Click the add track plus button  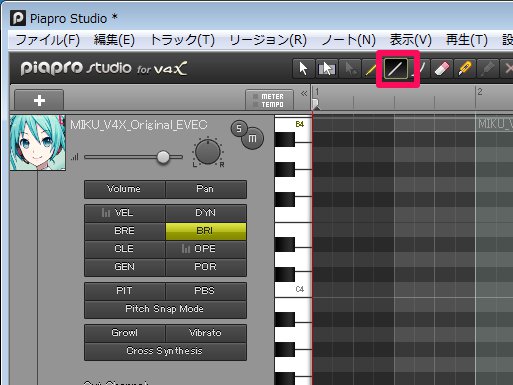point(39,100)
